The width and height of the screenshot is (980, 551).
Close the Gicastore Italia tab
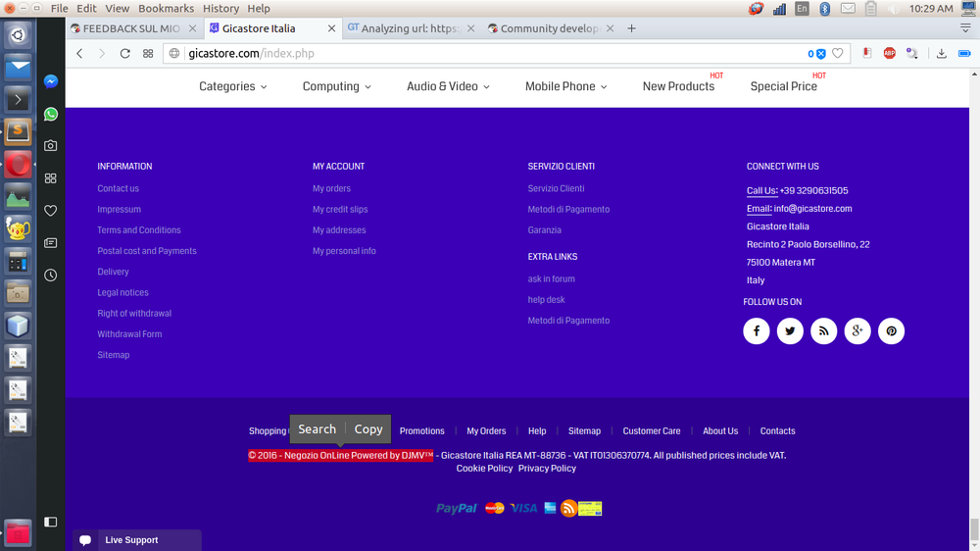[332, 28]
